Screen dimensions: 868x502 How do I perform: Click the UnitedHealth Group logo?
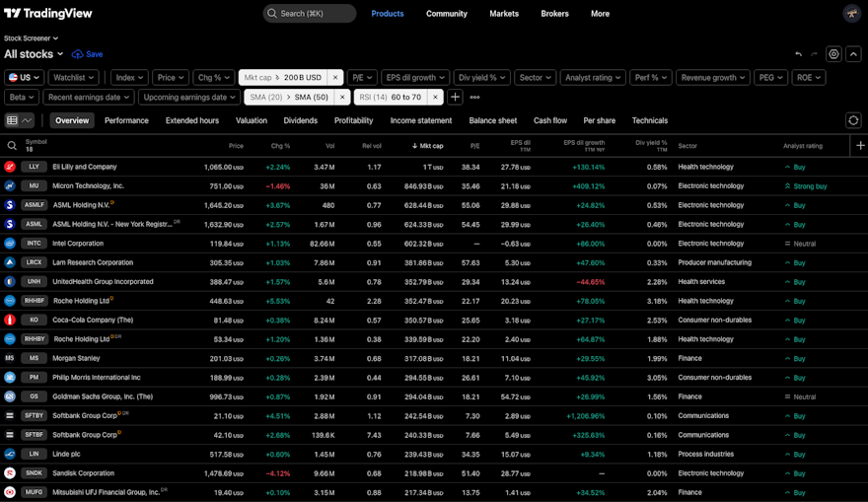10,282
